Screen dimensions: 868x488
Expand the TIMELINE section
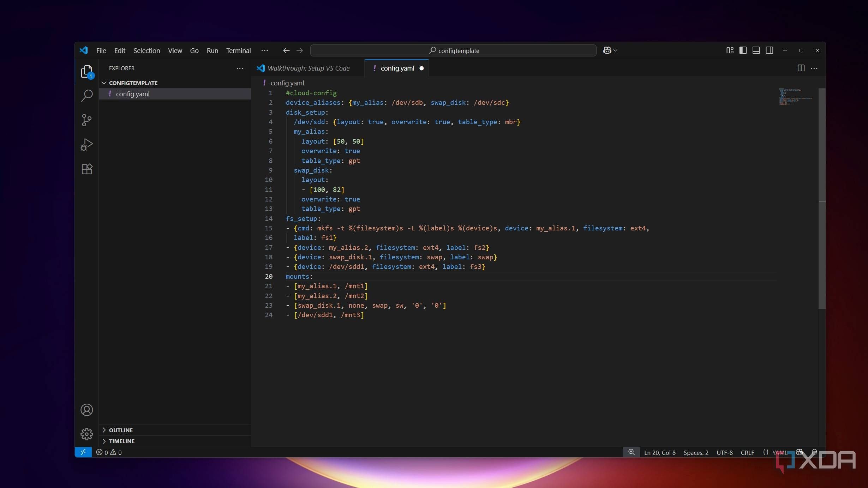click(x=121, y=441)
